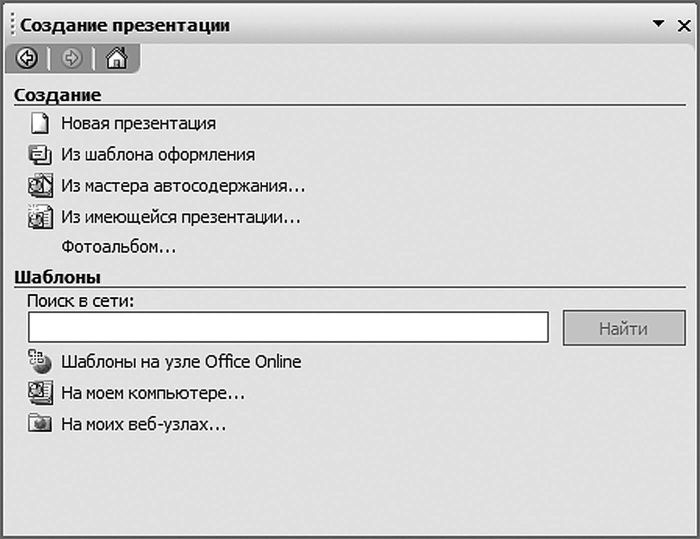Click the design template icon beside Из шаблона оформления
Viewport: 700px width, 539px height.
39,155
